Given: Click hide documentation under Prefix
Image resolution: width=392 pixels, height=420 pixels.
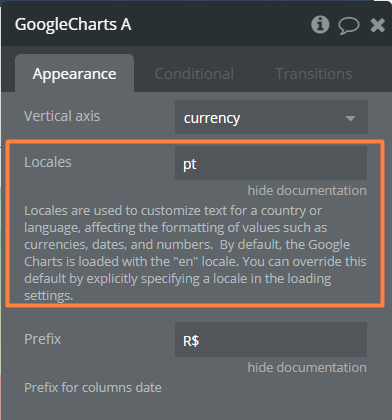Looking at the screenshot, I should [x=307, y=367].
